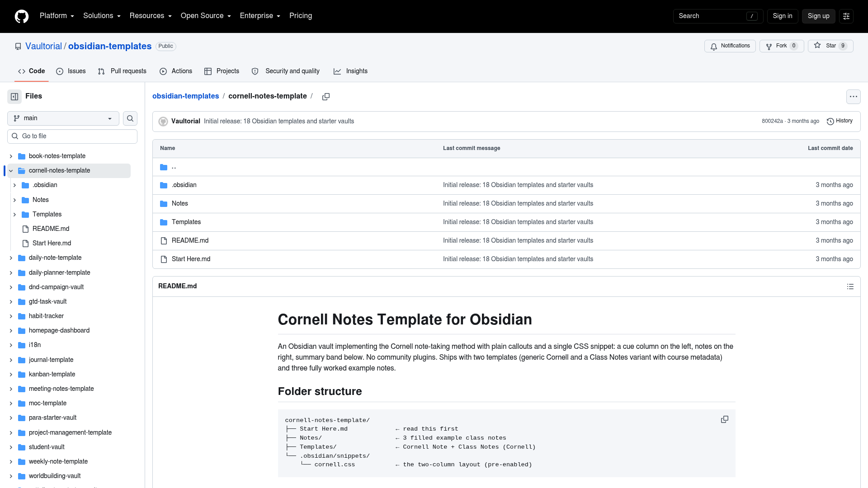Expand the dnd-campaign-vault tree folder

11,287
